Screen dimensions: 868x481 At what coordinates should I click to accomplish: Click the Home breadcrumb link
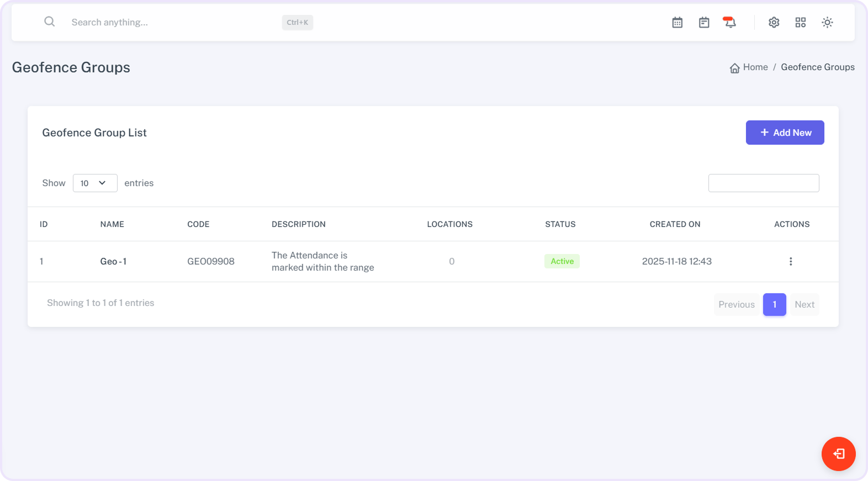[755, 67]
